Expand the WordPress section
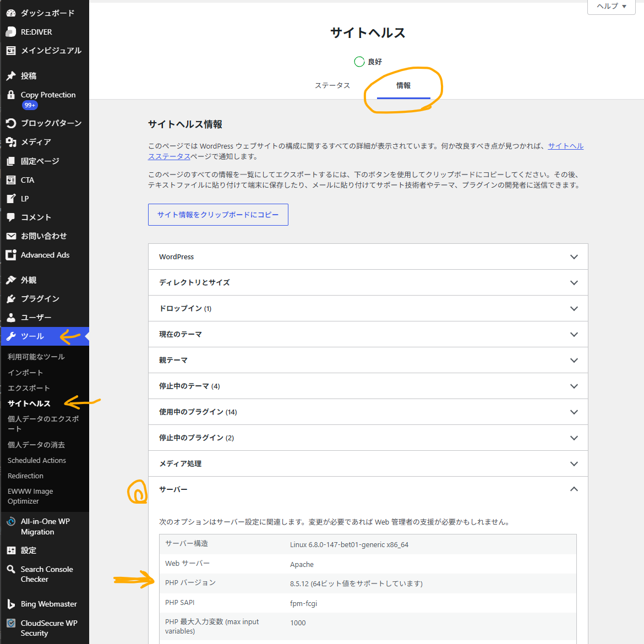644x644 pixels. pyautogui.click(x=368, y=256)
